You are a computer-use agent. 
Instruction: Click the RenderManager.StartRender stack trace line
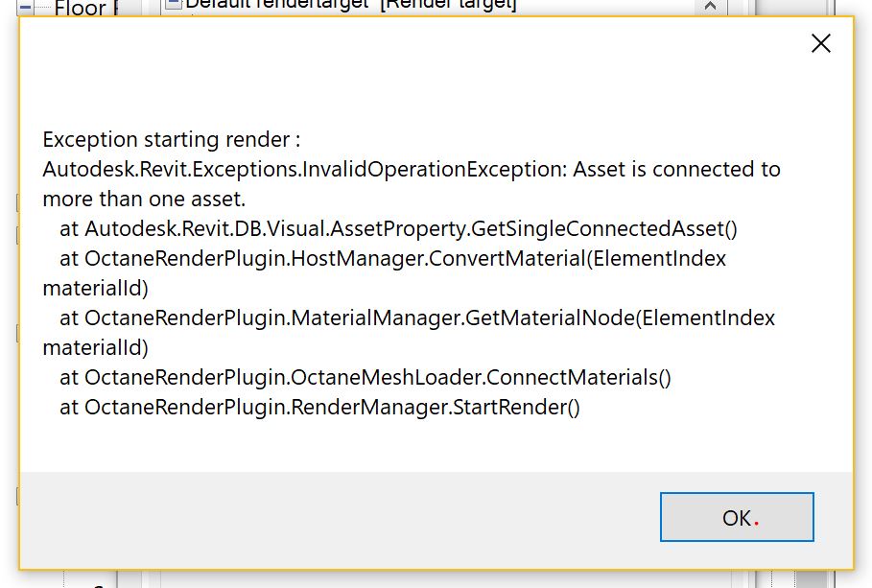click(x=319, y=407)
